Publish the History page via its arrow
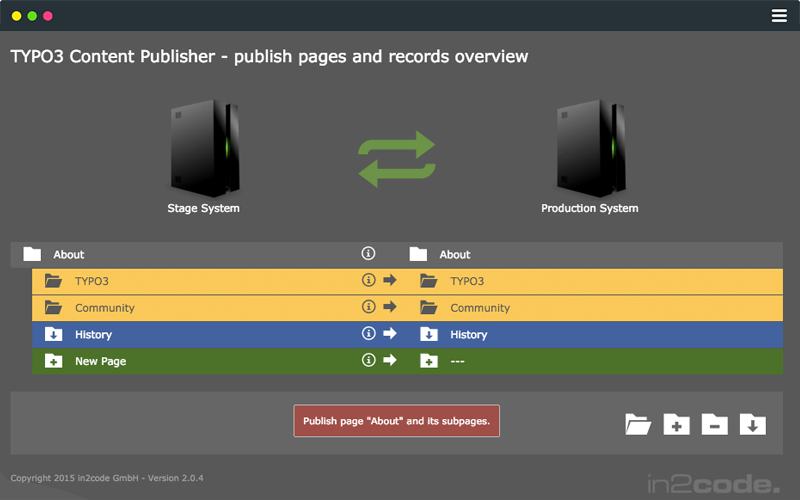The height and width of the screenshot is (500, 800). (x=390, y=333)
